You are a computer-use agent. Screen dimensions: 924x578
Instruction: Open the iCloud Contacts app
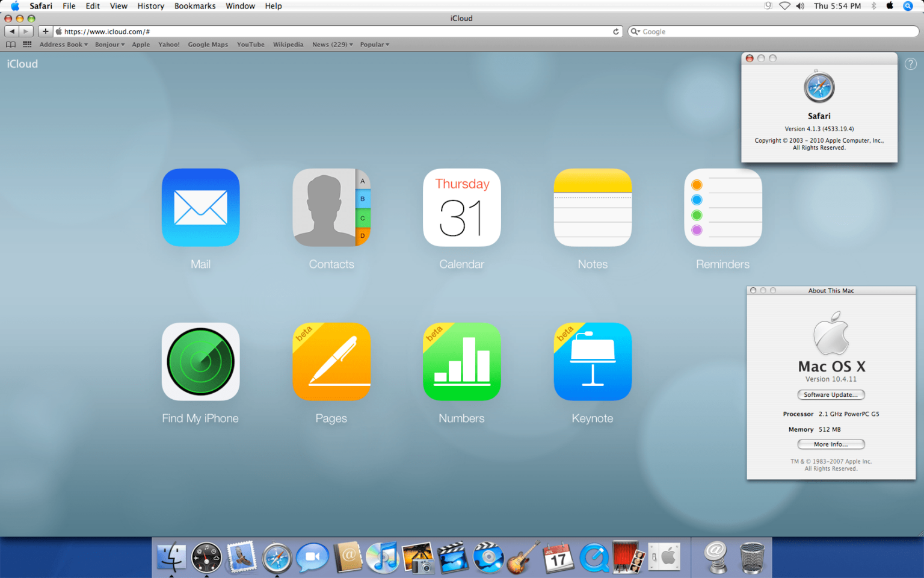pos(331,207)
